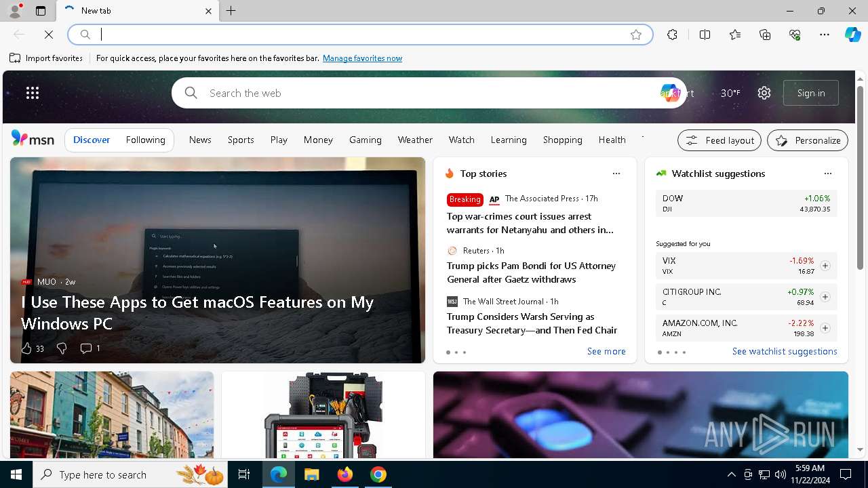Screen dimensions: 868x488
Task: Open the Weather category
Action: pos(415,140)
